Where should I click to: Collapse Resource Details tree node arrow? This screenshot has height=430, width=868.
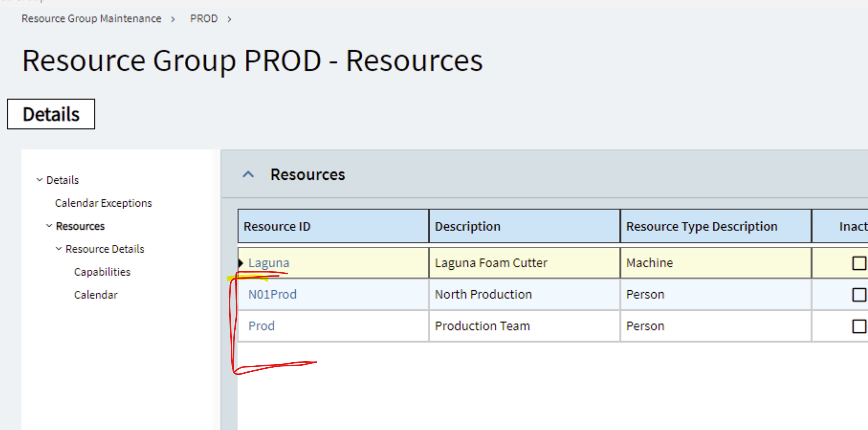click(59, 249)
